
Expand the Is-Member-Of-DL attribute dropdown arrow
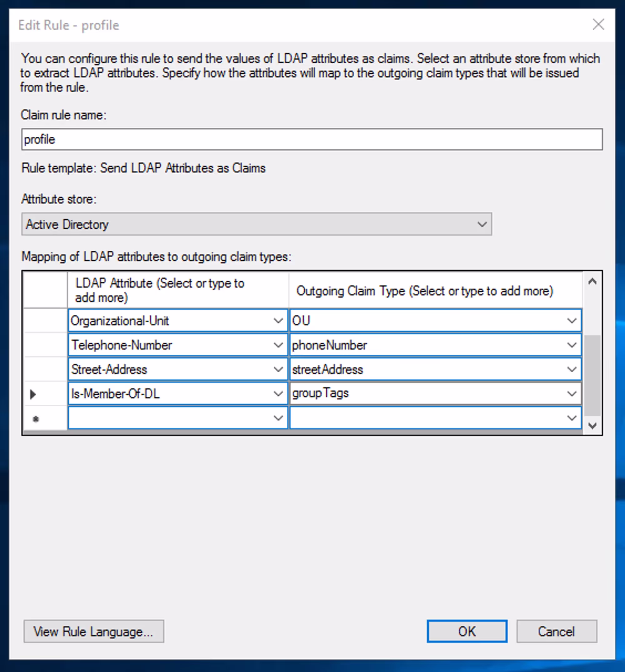[278, 393]
